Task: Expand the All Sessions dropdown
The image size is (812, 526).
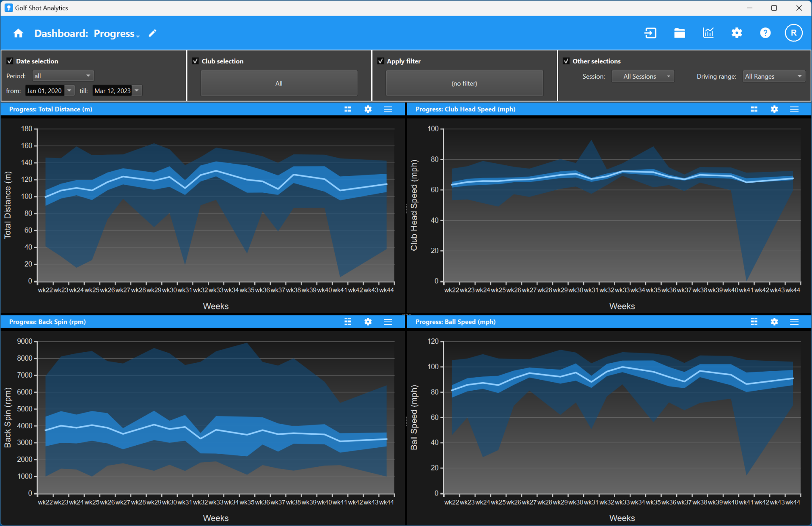Action: coord(642,76)
